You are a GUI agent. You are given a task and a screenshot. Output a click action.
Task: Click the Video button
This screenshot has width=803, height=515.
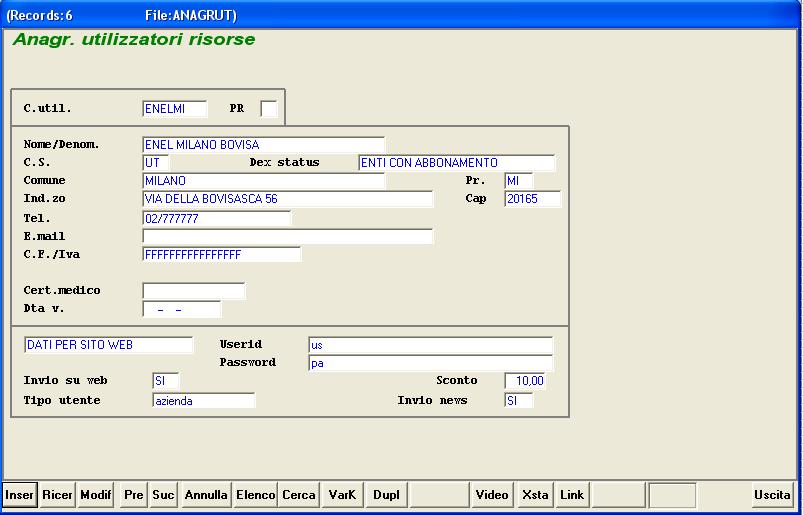coord(492,495)
